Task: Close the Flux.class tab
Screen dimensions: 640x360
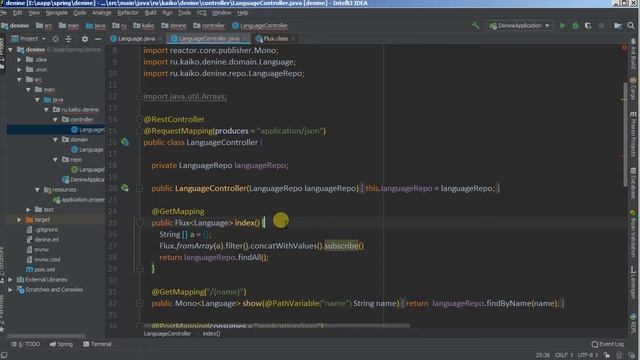Action: 293,39
